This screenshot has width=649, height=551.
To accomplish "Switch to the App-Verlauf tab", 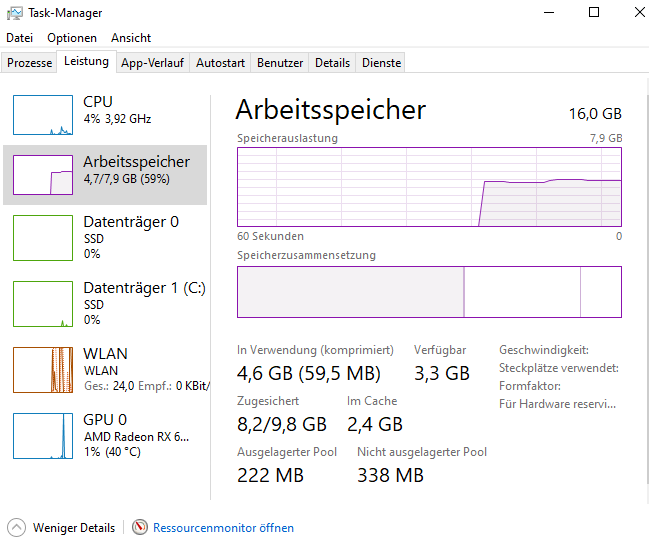I will pyautogui.click(x=152, y=63).
